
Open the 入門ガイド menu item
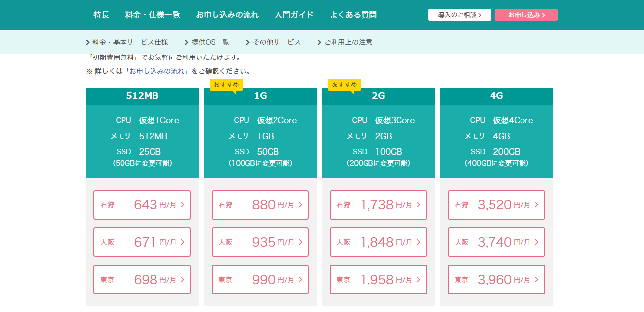[x=294, y=15]
